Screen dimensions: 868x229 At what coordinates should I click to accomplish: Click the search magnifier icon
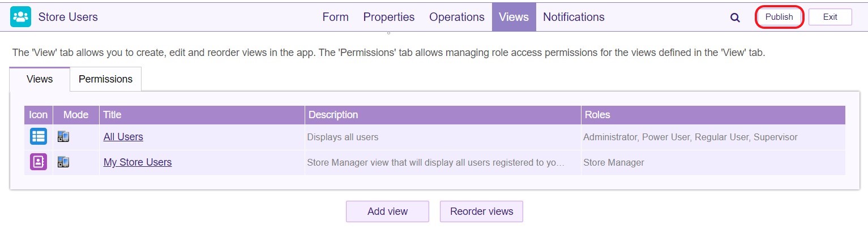click(x=735, y=18)
